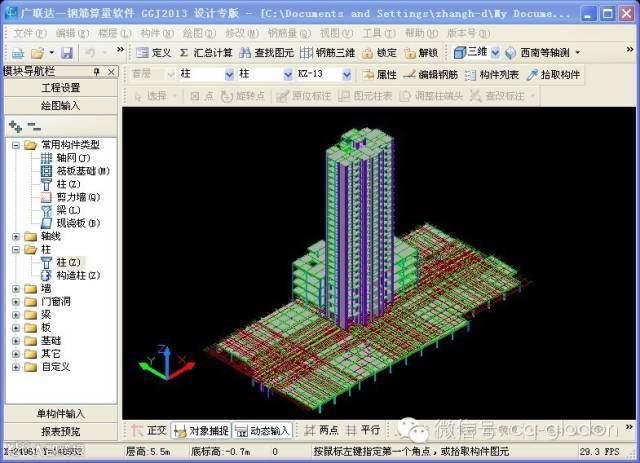Viewport: 640px width, 463px height.
Task: Show 钢筋三维 rebar 3D view
Action: coord(327,53)
